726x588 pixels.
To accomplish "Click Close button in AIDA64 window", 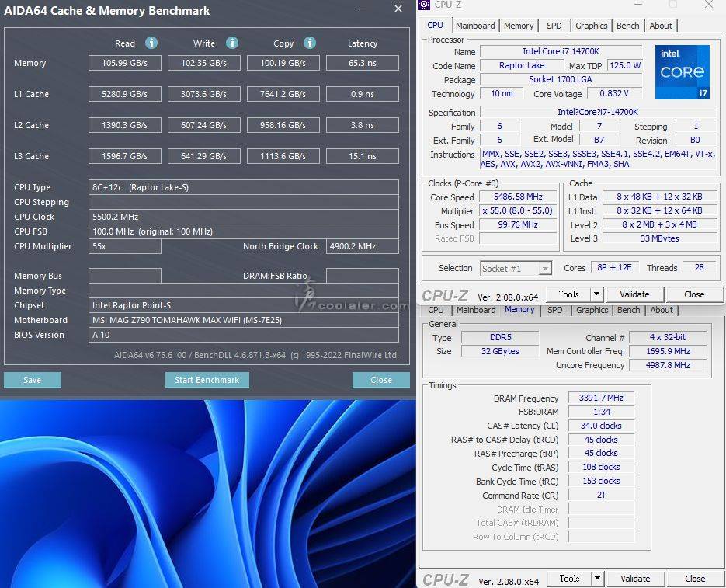I will click(381, 380).
